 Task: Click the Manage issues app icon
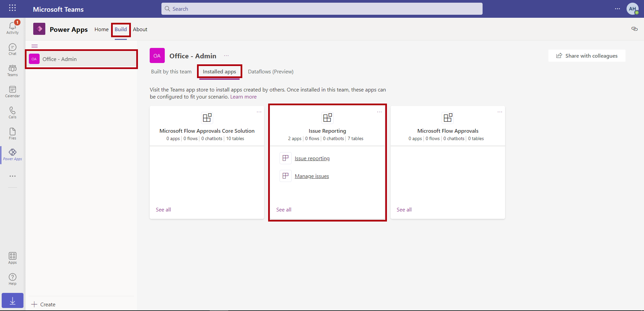286,176
